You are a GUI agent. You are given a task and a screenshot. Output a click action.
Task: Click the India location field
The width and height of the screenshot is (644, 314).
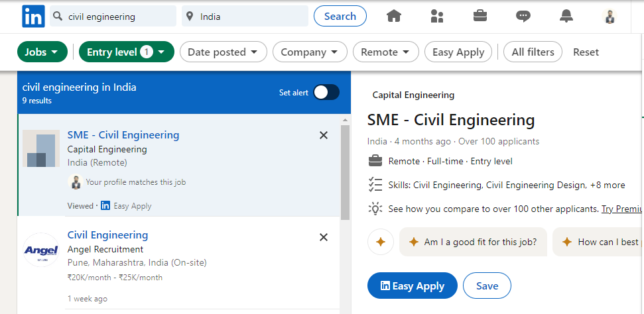point(245,17)
